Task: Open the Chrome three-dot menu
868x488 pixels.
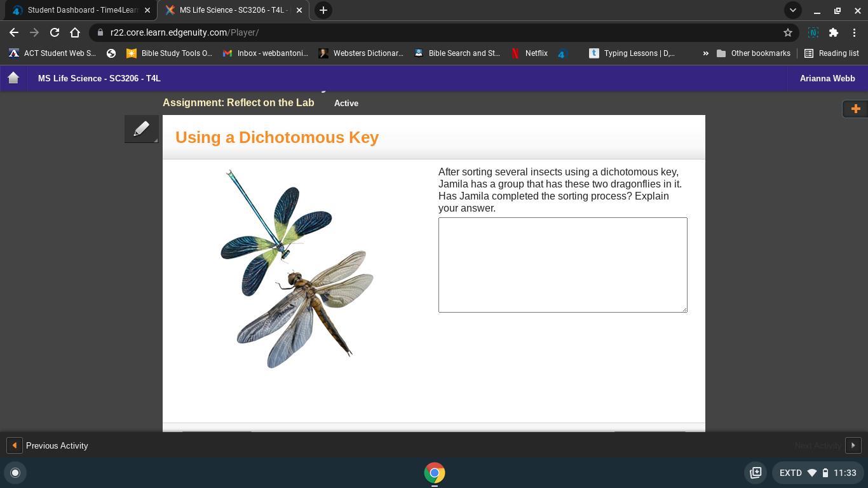Action: pyautogui.click(x=854, y=32)
